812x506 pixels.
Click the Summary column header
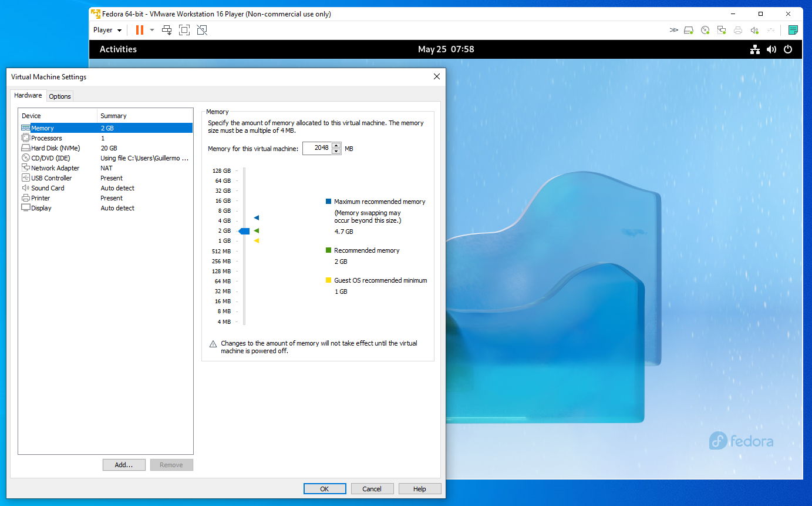(145, 116)
